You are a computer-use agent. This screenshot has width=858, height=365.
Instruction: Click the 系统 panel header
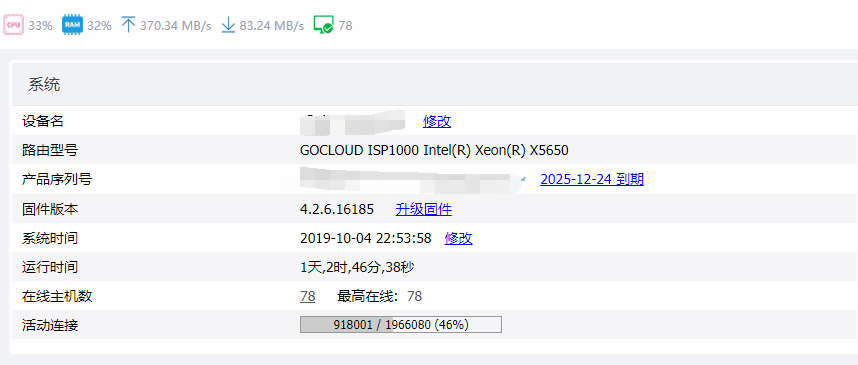435,84
